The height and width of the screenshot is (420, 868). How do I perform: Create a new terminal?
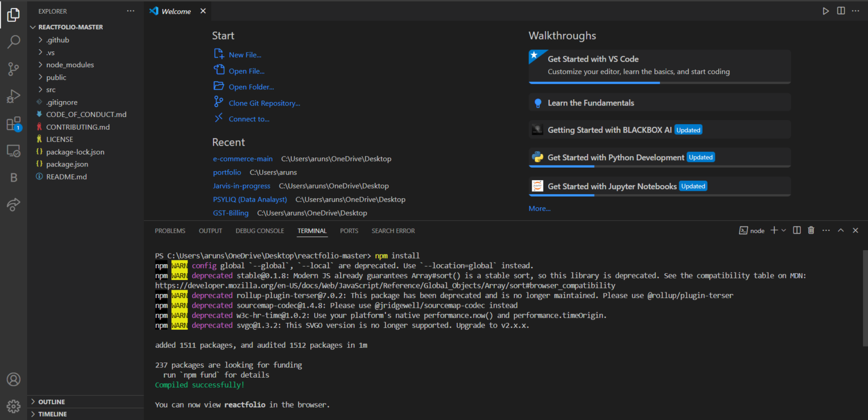[x=773, y=230]
